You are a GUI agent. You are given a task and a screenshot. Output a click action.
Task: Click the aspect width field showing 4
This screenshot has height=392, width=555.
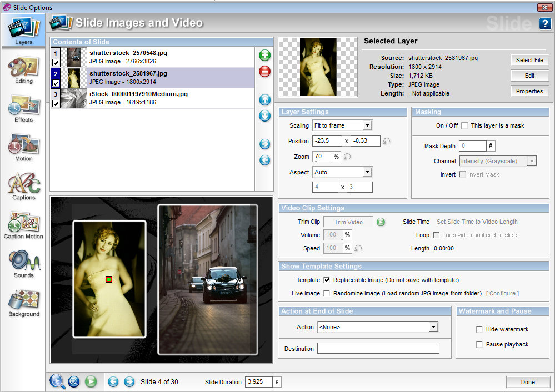click(325, 187)
